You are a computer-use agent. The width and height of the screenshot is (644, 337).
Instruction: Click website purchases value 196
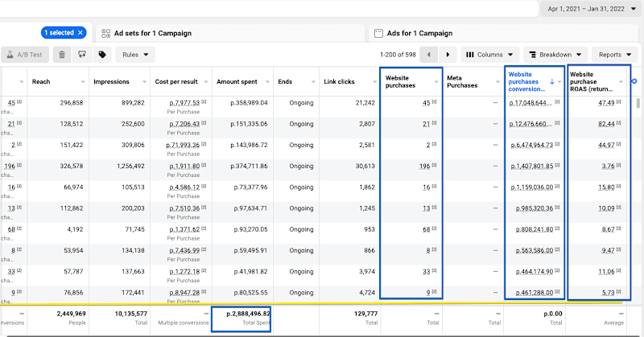pyautogui.click(x=424, y=166)
